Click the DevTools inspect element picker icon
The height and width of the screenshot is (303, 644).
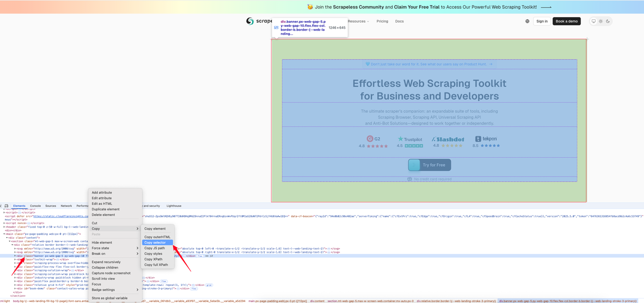[x=2, y=206]
